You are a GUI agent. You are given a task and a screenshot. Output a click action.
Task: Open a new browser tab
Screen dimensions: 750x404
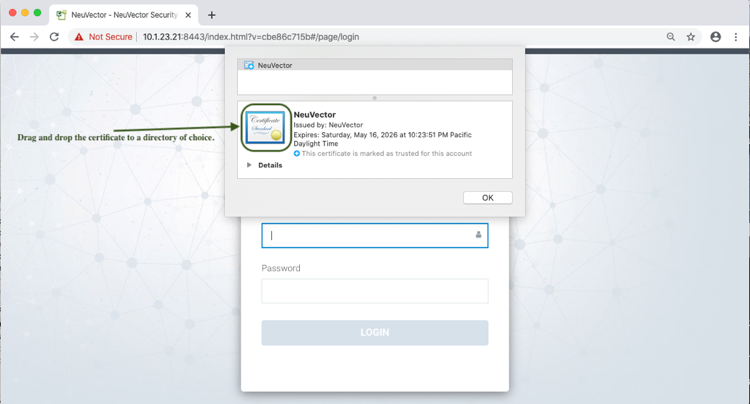212,15
